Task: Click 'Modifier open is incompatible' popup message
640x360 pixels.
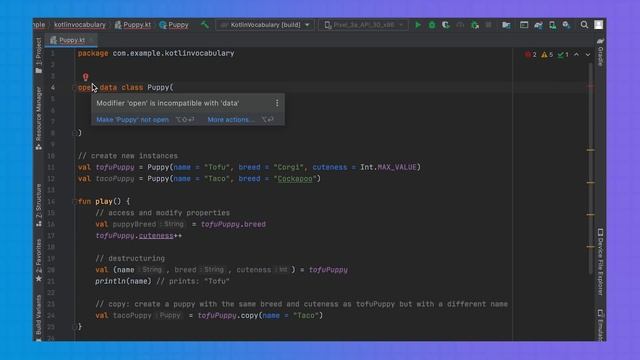Action: click(x=168, y=103)
